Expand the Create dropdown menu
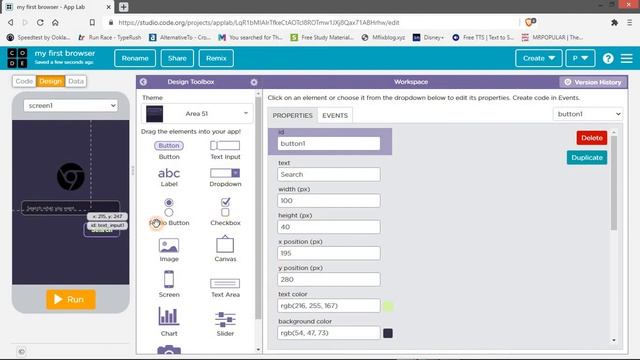This screenshot has width=640, height=360. click(x=538, y=58)
